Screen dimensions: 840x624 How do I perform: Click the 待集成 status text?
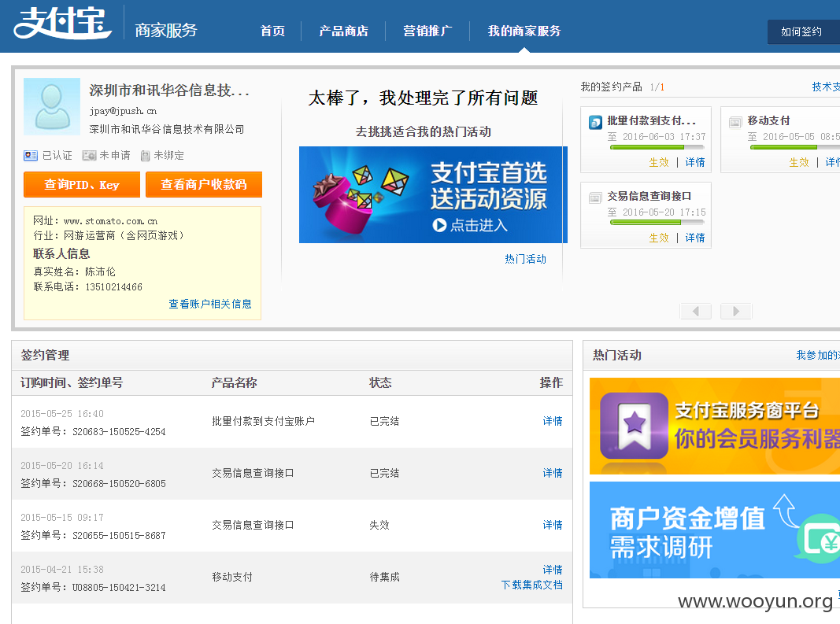pos(385,577)
